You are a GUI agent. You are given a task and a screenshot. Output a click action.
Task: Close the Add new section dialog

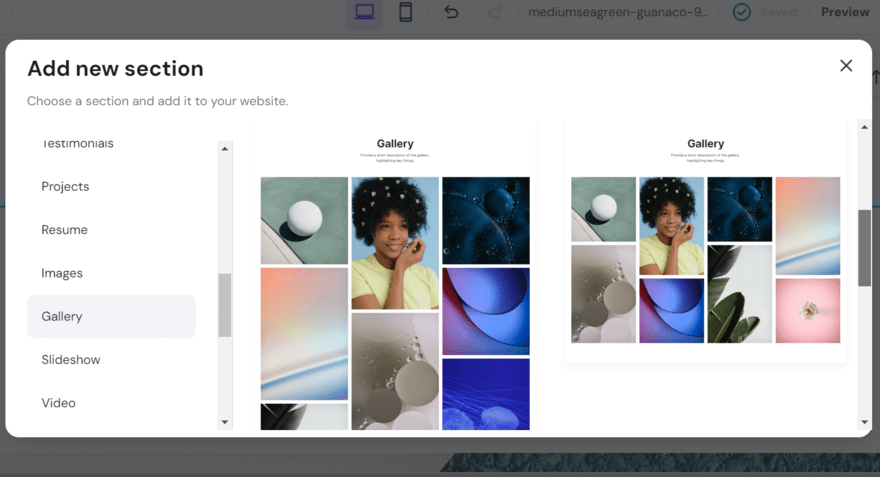846,66
